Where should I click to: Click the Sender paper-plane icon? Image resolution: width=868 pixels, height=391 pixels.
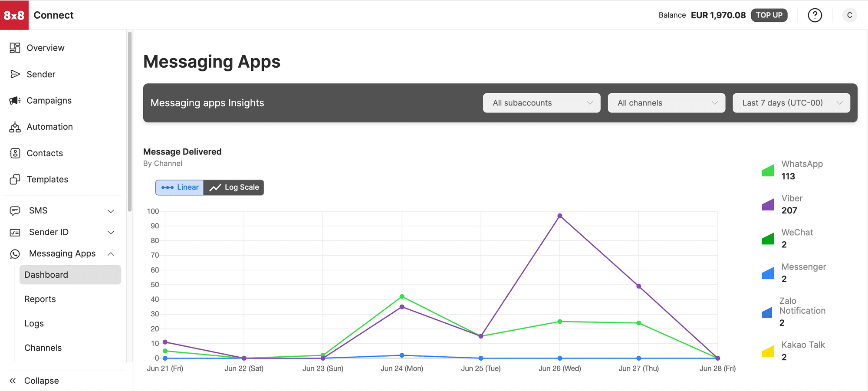tap(15, 74)
